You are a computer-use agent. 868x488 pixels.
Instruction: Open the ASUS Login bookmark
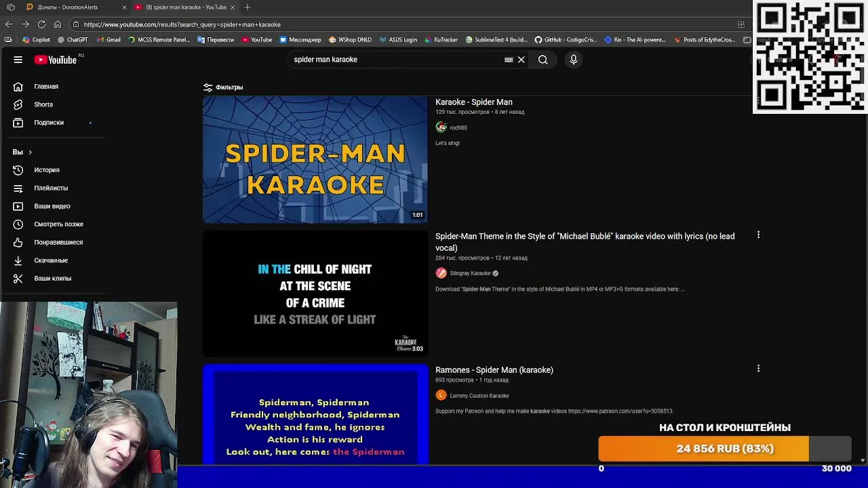click(398, 40)
